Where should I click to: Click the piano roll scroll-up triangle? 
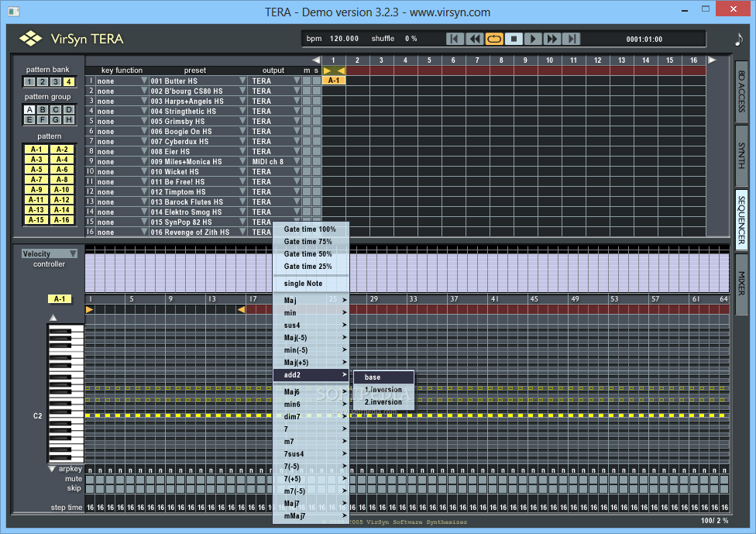coord(53,318)
